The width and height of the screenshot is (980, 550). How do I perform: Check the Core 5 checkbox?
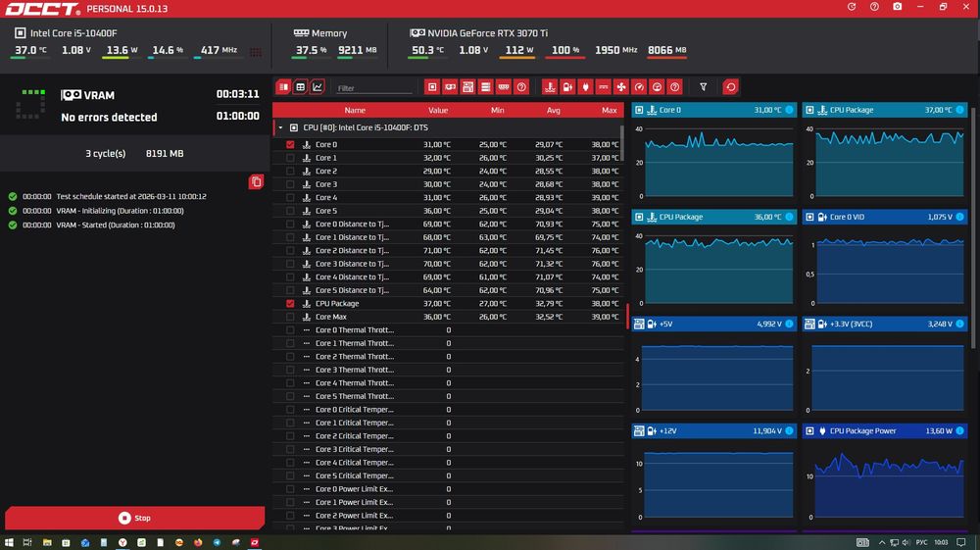[x=290, y=211]
